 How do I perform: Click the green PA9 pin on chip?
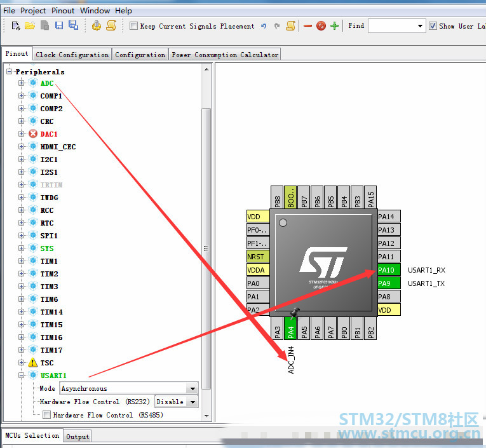pos(389,283)
